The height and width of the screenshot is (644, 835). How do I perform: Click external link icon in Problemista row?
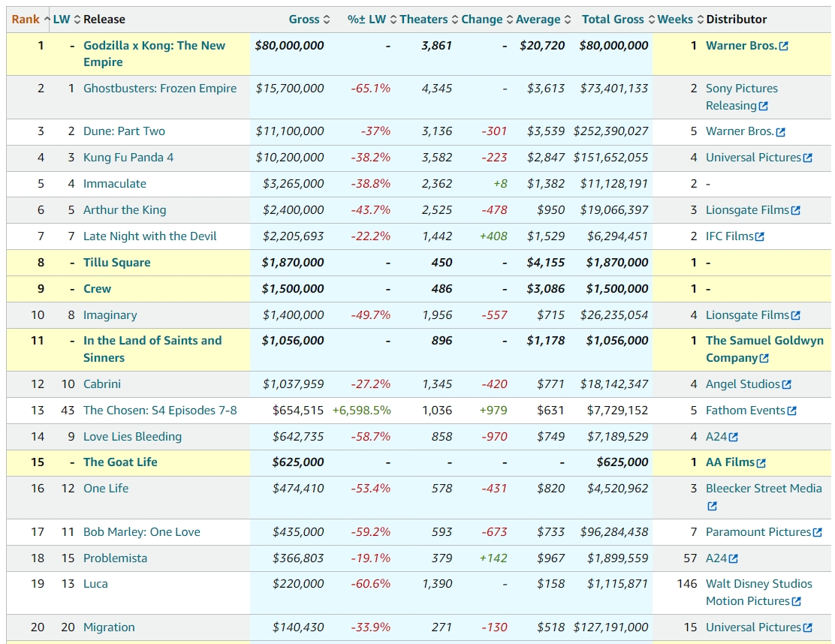[734, 559]
